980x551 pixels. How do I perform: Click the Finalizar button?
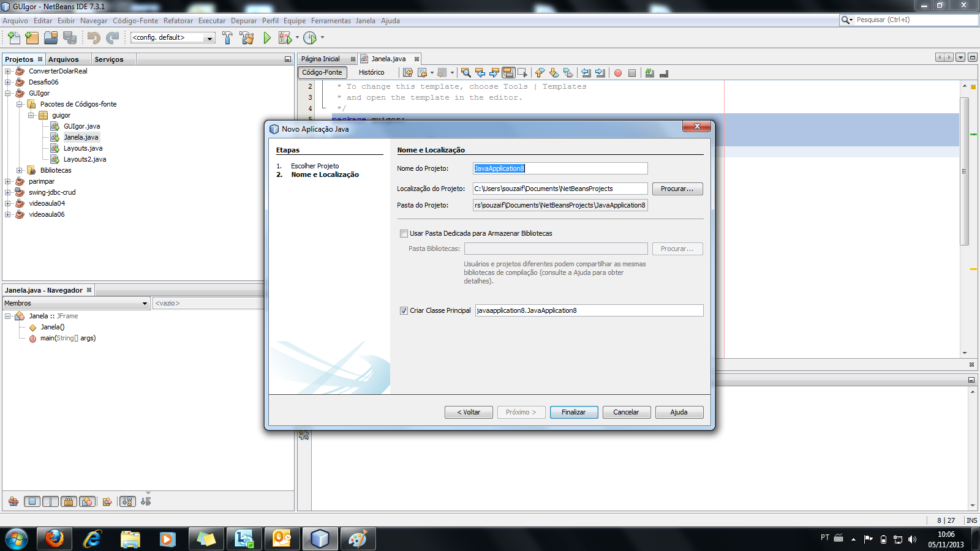tap(573, 412)
